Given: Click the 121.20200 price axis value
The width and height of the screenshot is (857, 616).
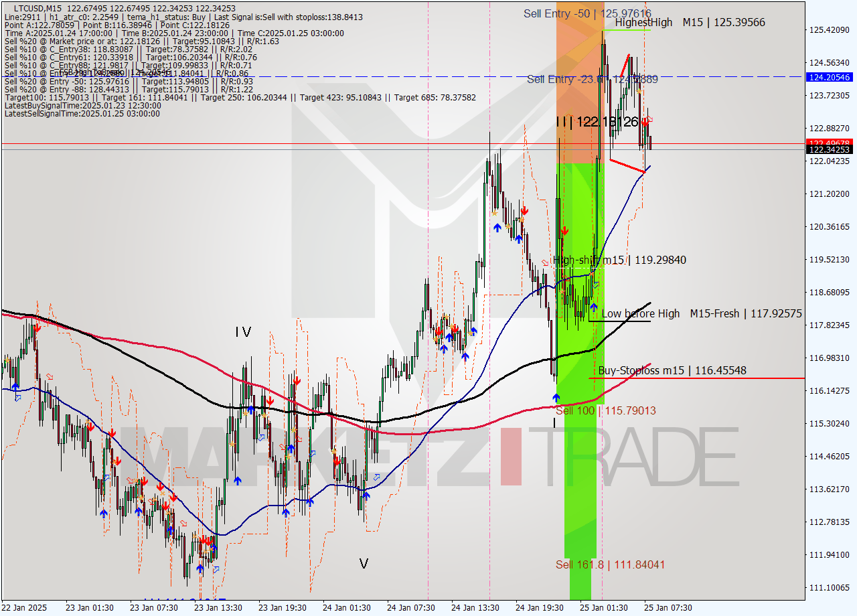Looking at the screenshot, I should click(x=830, y=194).
